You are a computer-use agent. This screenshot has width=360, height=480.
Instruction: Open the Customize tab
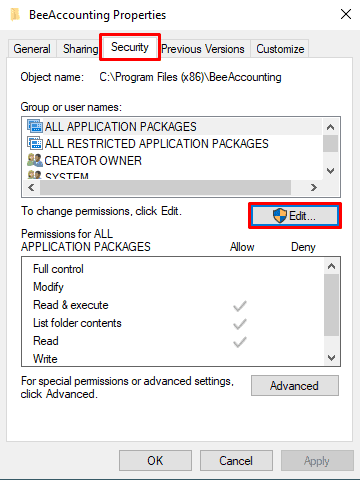pos(280,49)
